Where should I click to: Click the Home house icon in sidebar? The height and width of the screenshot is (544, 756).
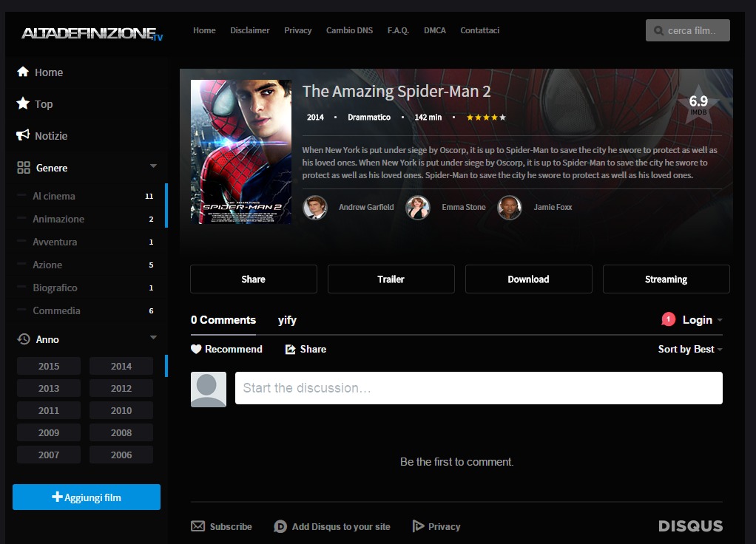pos(23,72)
